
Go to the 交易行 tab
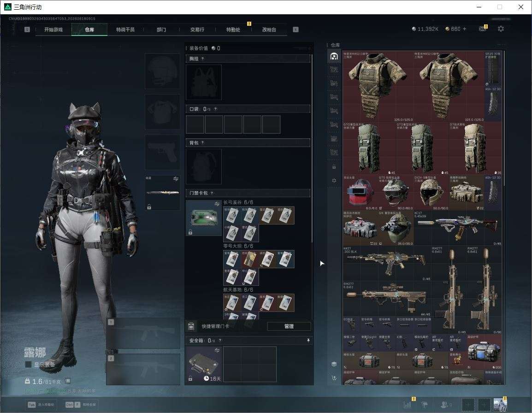[197, 29]
